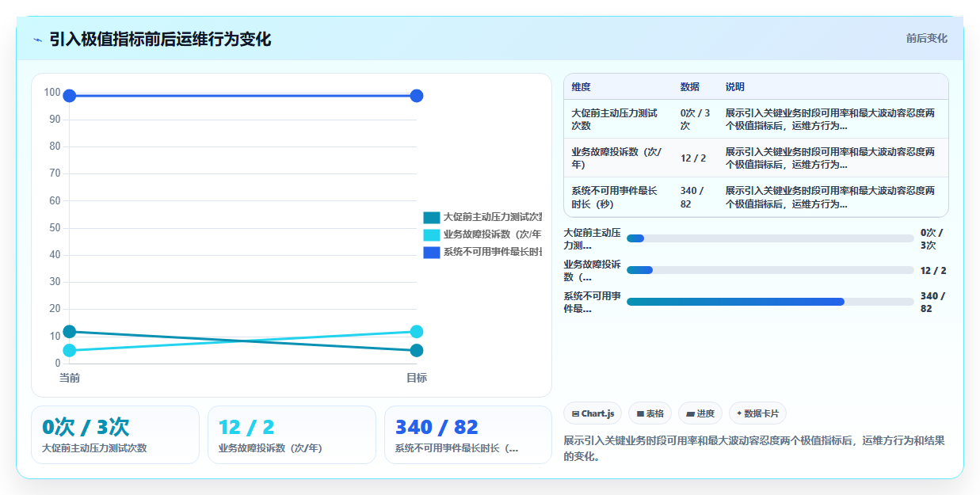Click the 数据卡片 tag
This screenshot has height=495, width=980.
757,413
